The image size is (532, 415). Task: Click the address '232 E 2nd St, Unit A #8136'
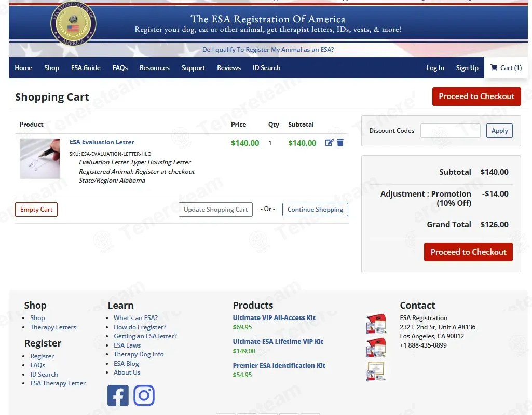pyautogui.click(x=438, y=327)
